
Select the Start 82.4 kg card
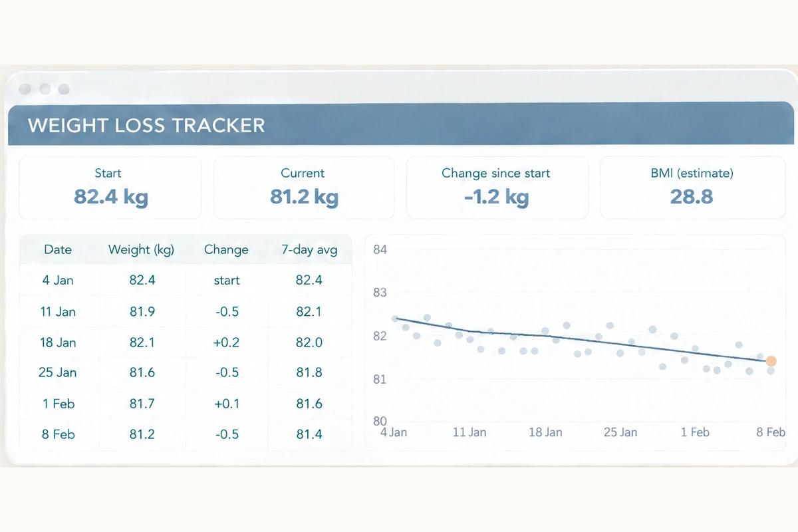coord(110,188)
